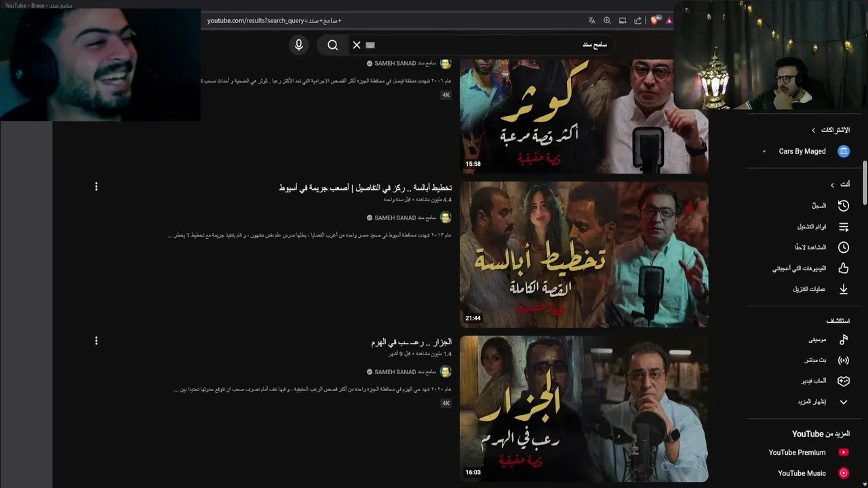Open the Brave Rewards triangle icon

click(669, 20)
